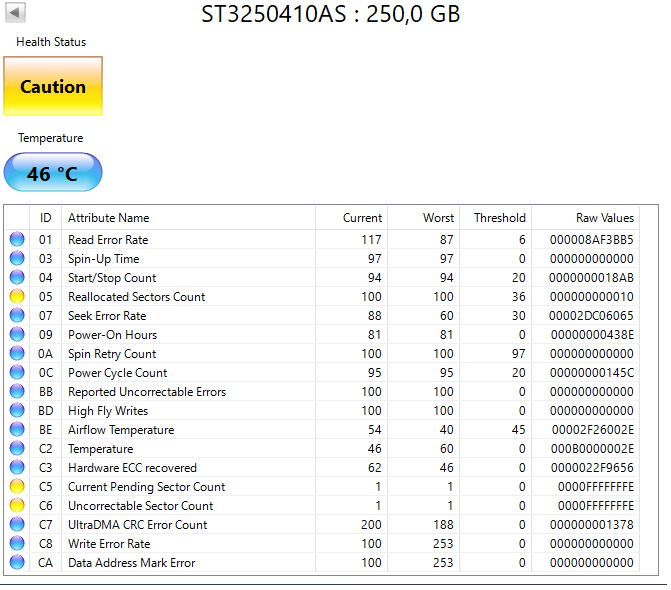Select the Spin-Up Time attribute name

tap(104, 259)
